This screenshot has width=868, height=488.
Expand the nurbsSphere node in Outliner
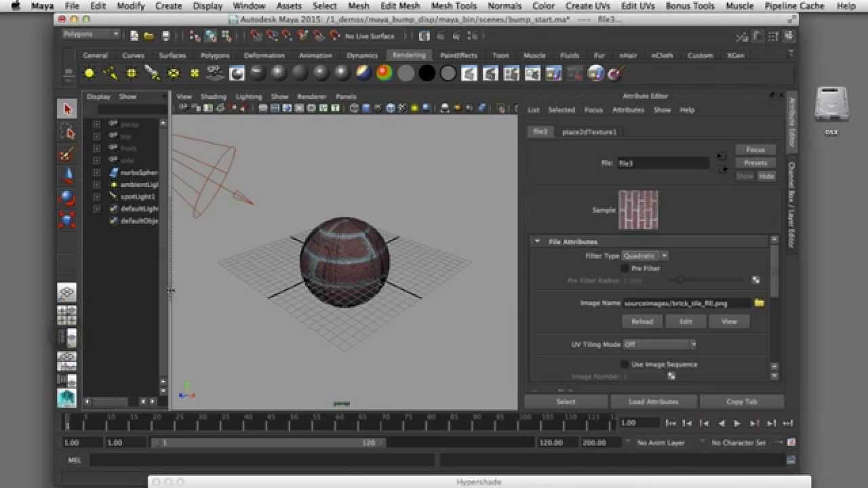pyautogui.click(x=96, y=172)
